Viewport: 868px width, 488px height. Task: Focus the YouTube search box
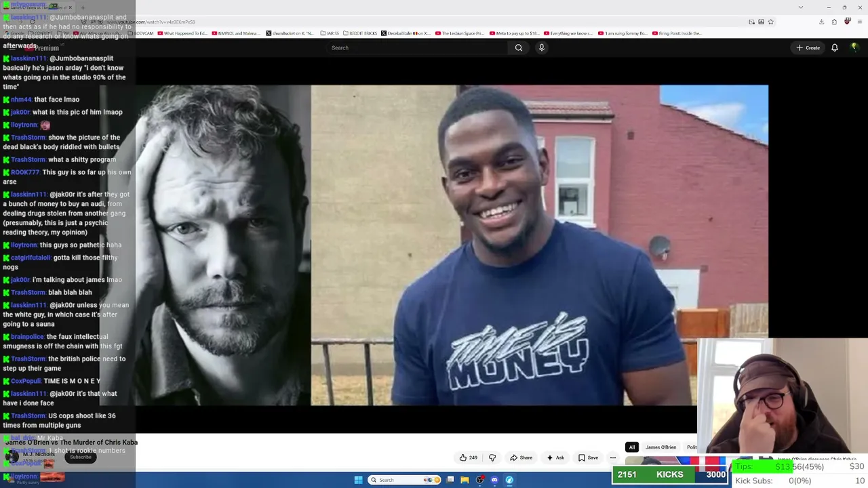pos(417,47)
